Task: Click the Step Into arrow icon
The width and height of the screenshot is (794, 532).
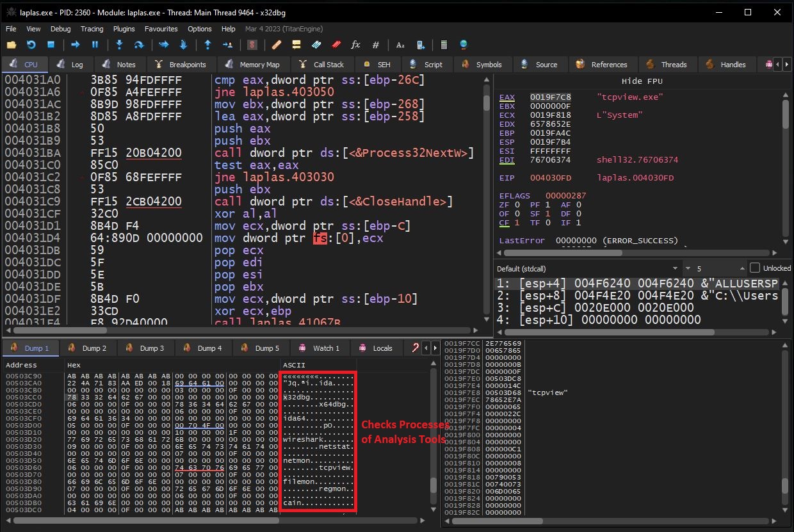Action: coord(119,45)
